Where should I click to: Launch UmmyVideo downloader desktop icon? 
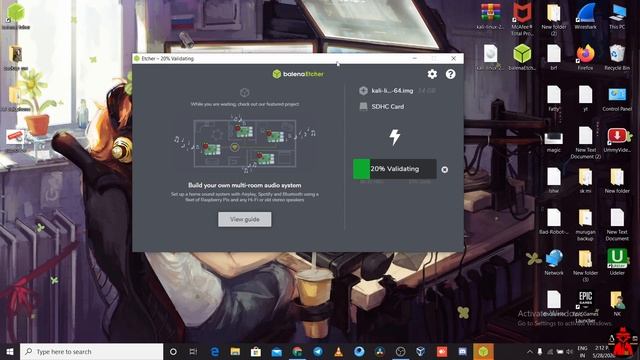point(617,140)
